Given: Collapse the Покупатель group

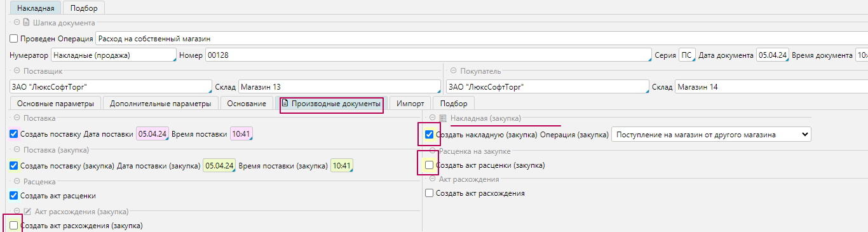Looking at the screenshot, I should [454, 71].
